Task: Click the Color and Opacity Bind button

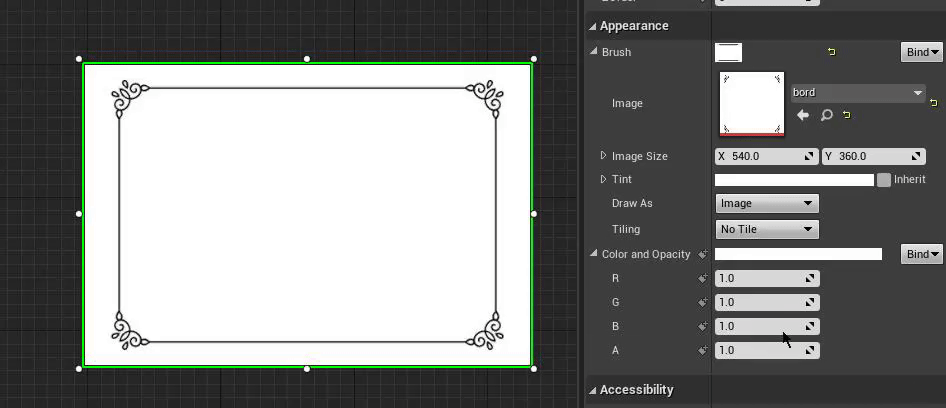Action: (x=921, y=254)
